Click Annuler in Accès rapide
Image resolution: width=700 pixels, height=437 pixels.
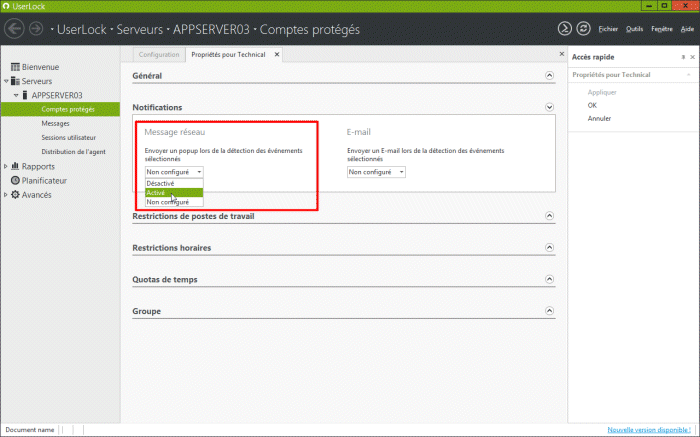click(x=599, y=118)
